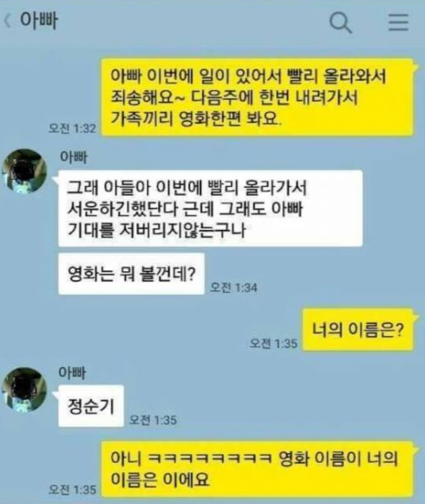
Task: Tap empty chat background below header
Action: coord(48,80)
